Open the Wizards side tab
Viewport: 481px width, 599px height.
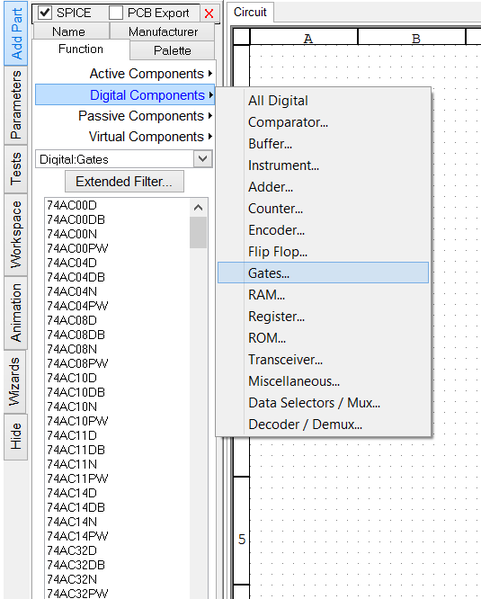tap(15, 381)
